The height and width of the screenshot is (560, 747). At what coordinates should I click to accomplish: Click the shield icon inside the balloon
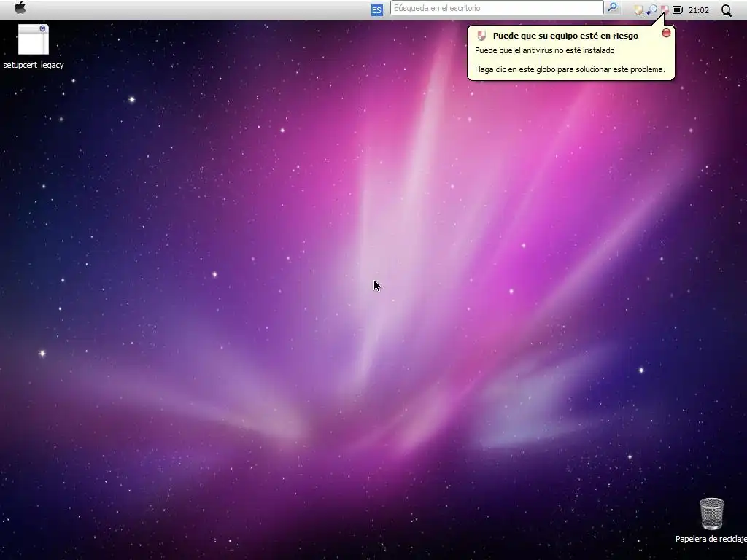point(481,36)
